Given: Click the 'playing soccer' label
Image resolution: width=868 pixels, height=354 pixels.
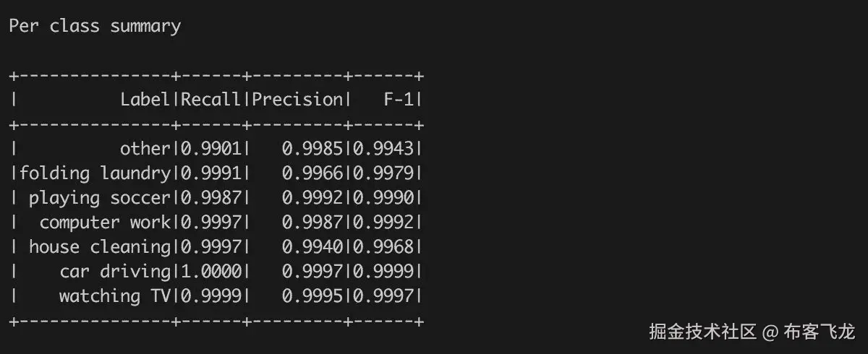Looking at the screenshot, I should pyautogui.click(x=100, y=198).
